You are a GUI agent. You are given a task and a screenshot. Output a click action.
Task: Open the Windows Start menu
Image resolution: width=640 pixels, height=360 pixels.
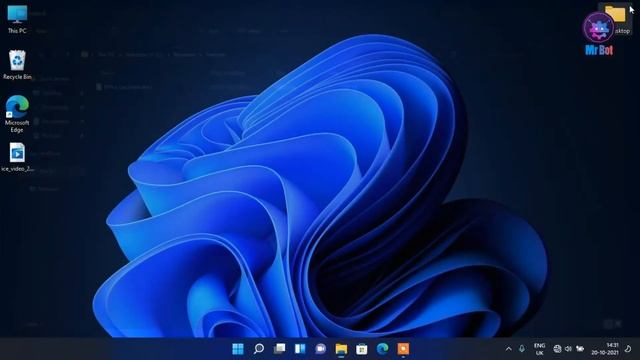click(x=238, y=349)
